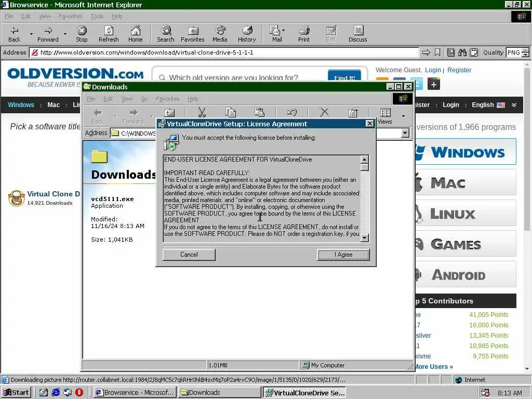
Task: Click the Copy icon in Downloads toolbar
Action: tap(230, 112)
